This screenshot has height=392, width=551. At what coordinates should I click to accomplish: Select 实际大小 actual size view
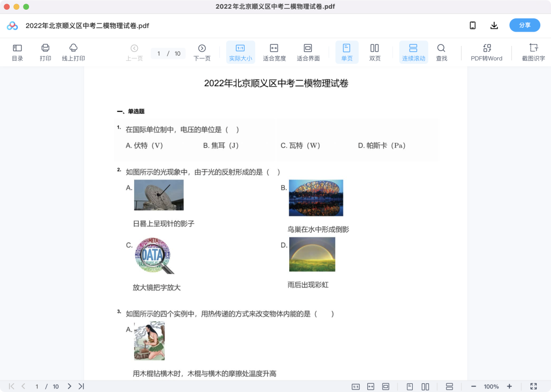pos(240,53)
